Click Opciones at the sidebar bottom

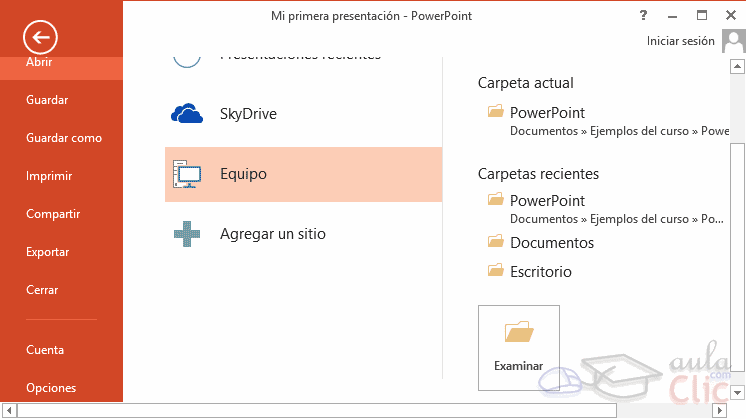tap(51, 388)
